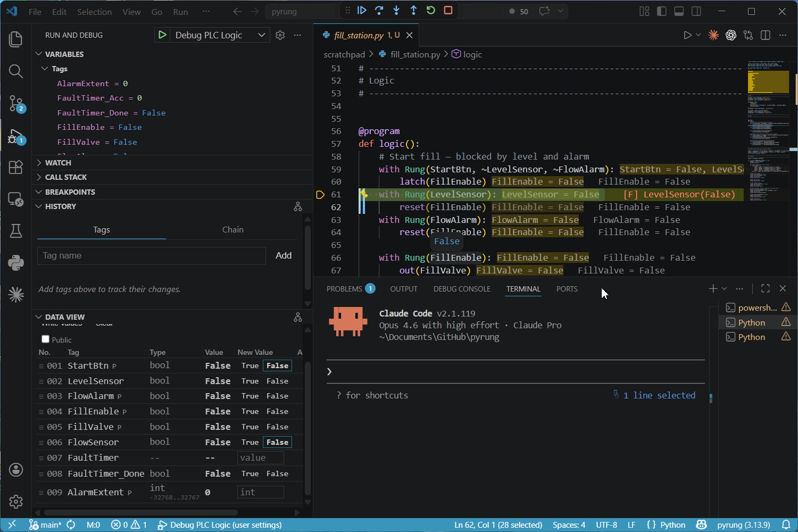Image resolution: width=798 pixels, height=532 pixels.
Task: Open the Python view in activity bar
Action: coord(16,263)
